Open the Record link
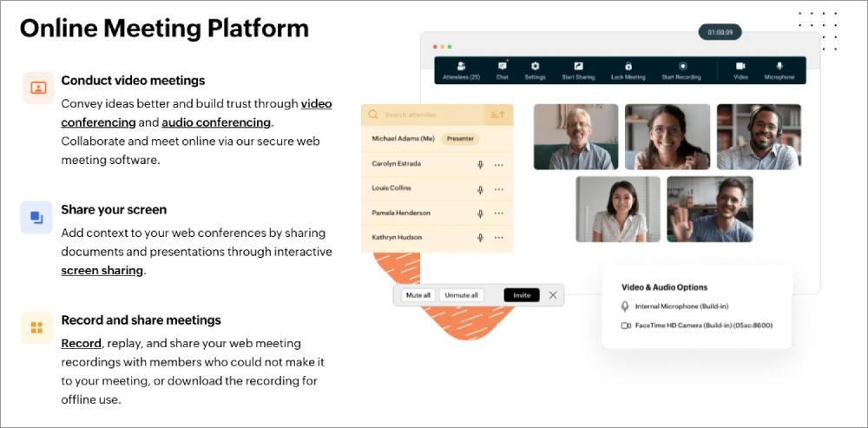The image size is (868, 428). (x=81, y=343)
